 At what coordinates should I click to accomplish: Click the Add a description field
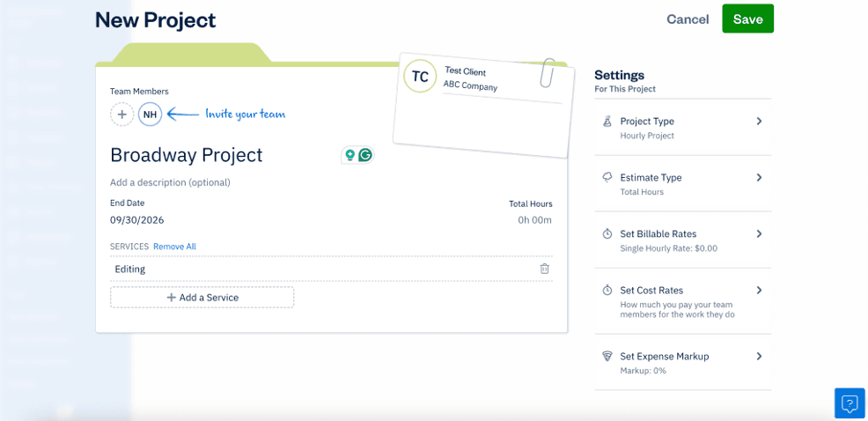(x=170, y=182)
